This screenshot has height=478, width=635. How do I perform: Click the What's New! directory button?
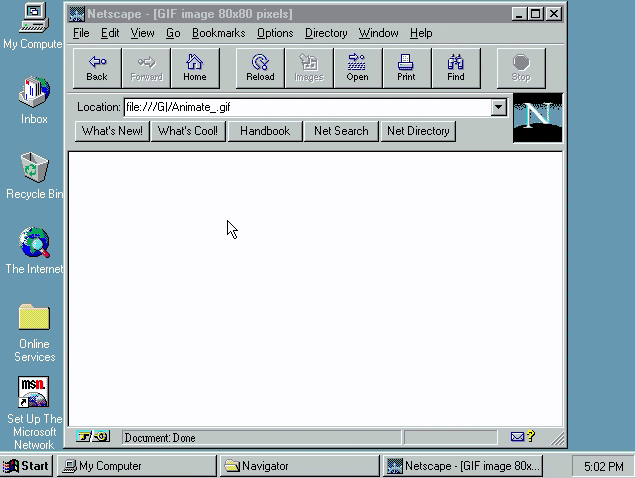[112, 131]
